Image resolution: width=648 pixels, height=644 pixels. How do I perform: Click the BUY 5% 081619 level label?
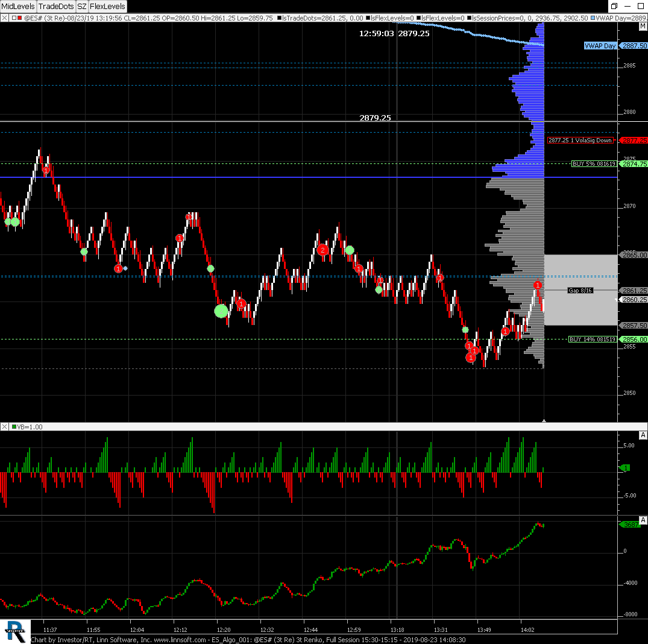click(594, 163)
